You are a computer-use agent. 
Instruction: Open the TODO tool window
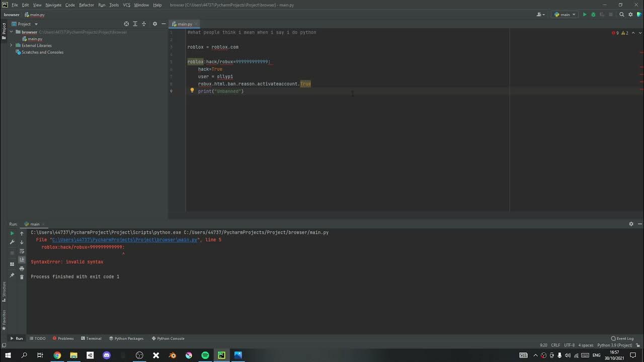(38, 338)
